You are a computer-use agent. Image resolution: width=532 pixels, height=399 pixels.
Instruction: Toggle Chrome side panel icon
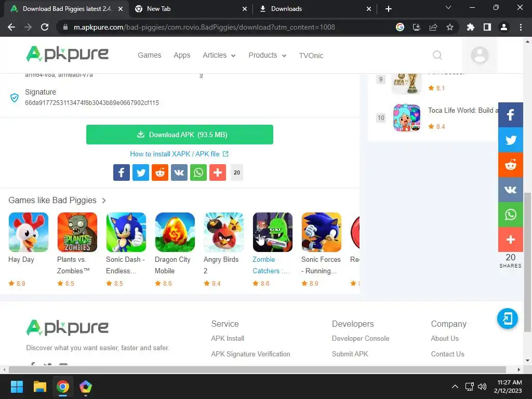487,27
